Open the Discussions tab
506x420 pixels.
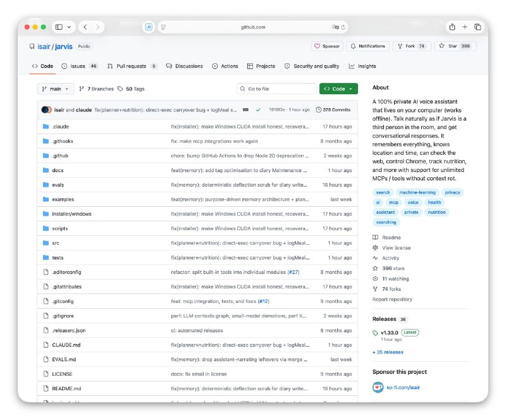click(x=184, y=66)
